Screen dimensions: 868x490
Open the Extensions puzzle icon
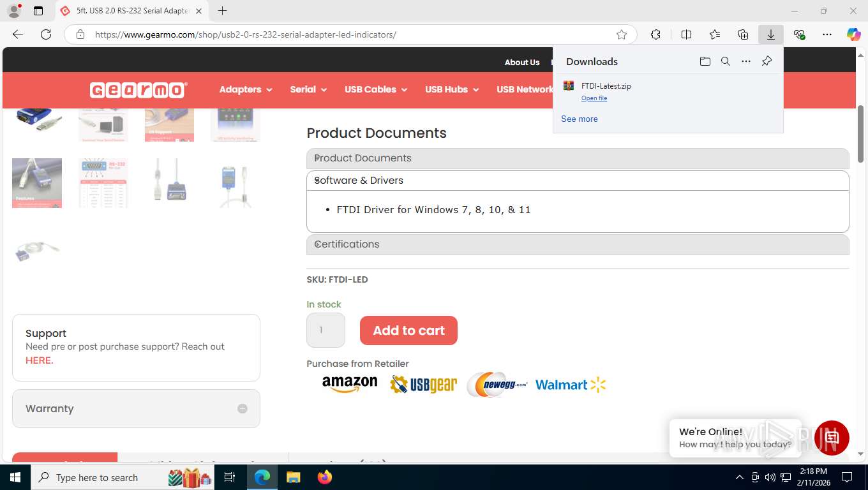(655, 34)
